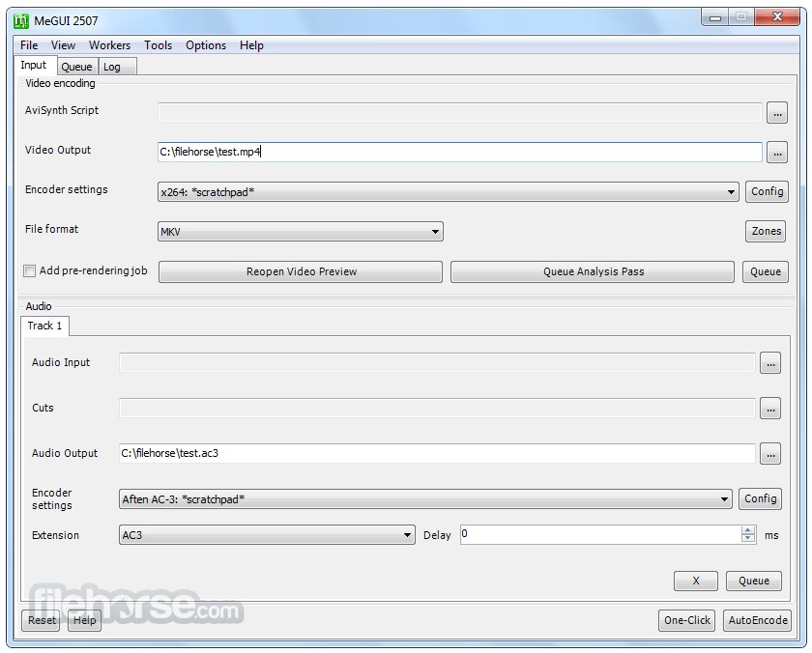The image size is (812, 653).
Task: Select the Track 1 audio tab
Action: 44,326
